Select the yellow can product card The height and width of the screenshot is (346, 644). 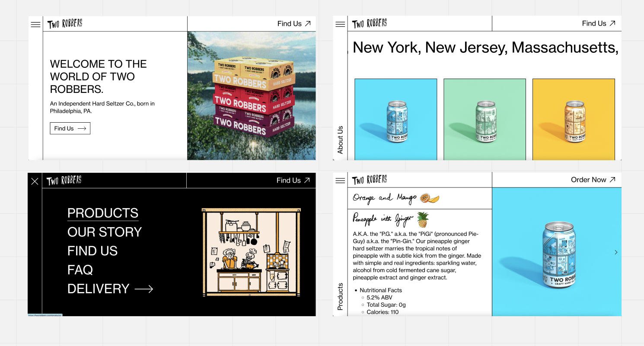tap(574, 119)
